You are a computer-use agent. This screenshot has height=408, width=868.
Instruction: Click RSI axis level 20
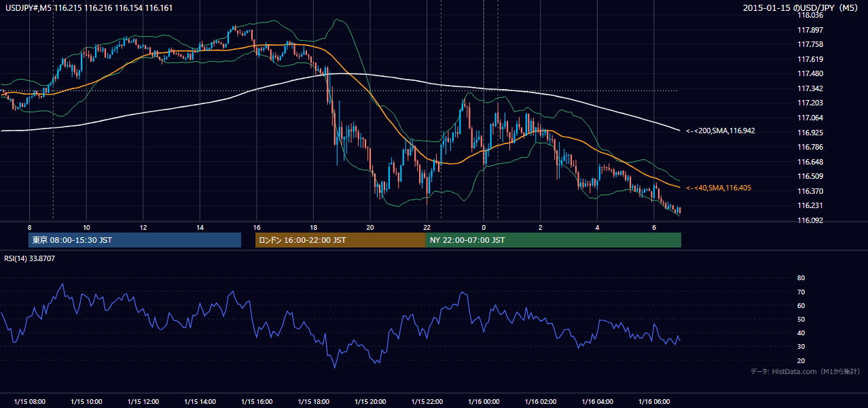tap(801, 360)
